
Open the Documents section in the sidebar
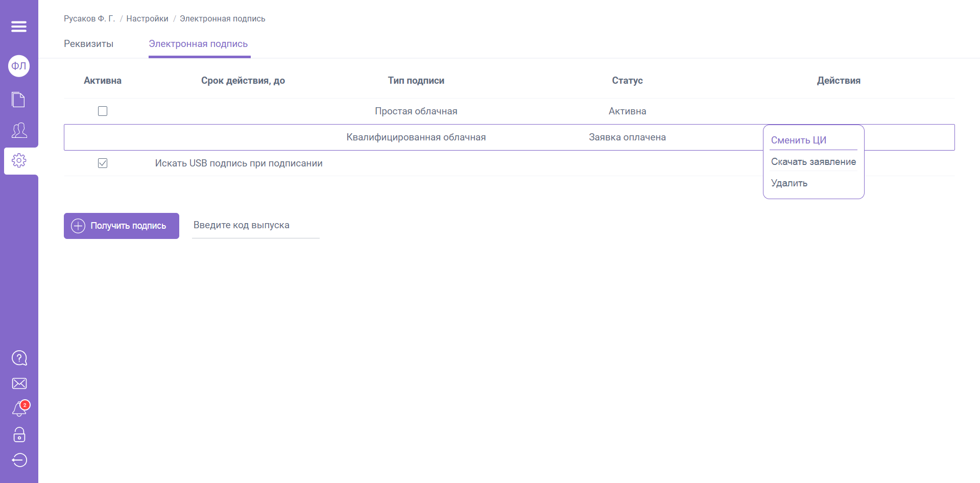click(x=19, y=100)
